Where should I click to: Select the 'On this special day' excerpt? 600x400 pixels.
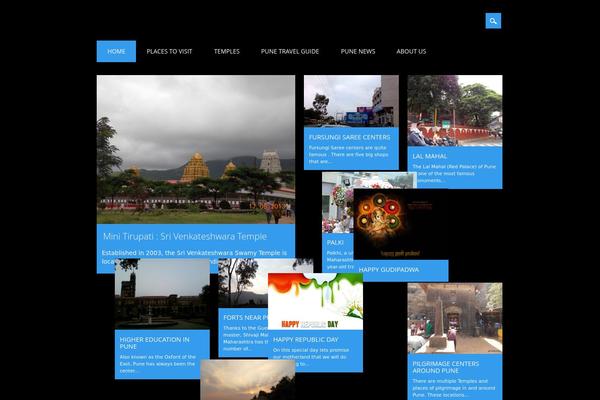tap(311, 357)
